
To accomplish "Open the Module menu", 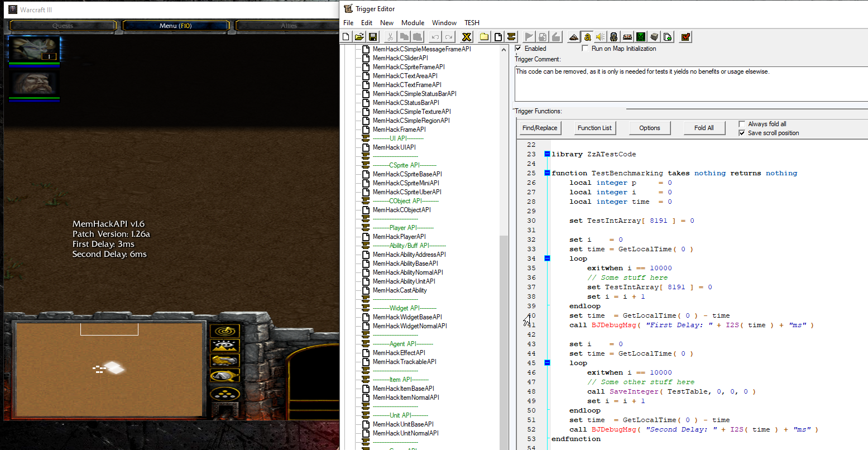I will (x=413, y=23).
